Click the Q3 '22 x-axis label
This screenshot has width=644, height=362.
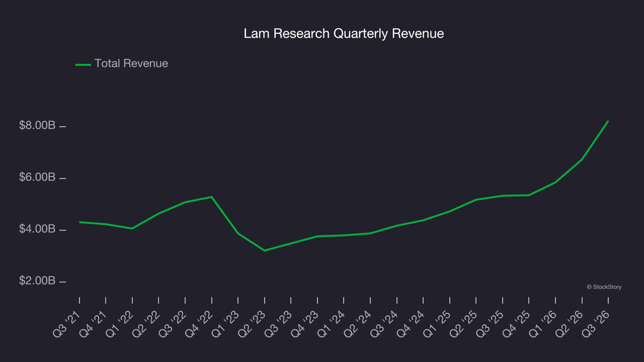[x=173, y=323]
